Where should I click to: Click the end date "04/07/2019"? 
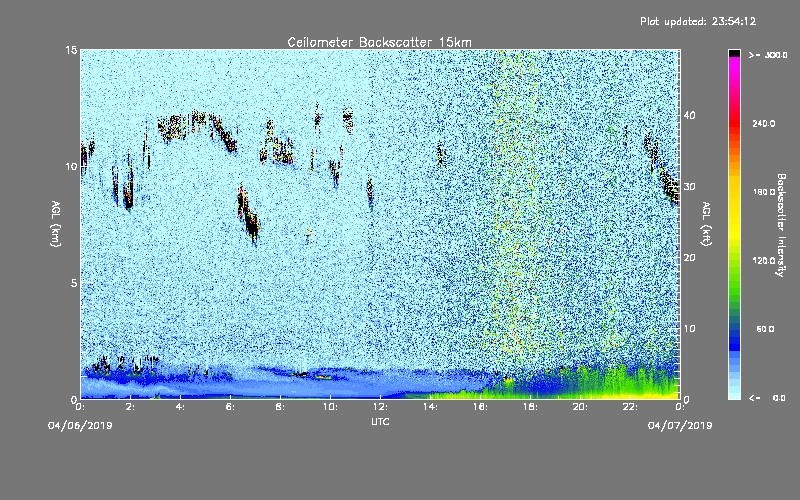coord(680,426)
